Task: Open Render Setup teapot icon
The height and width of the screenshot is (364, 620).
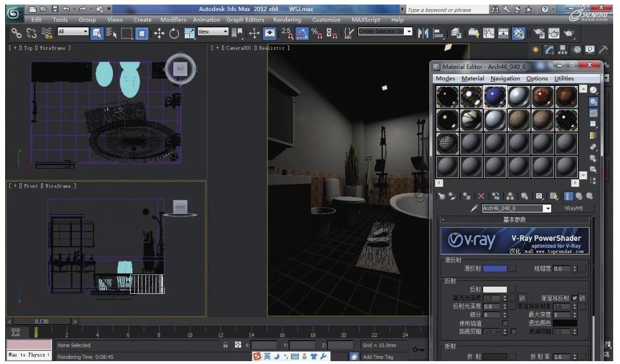Action: pyautogui.click(x=539, y=34)
